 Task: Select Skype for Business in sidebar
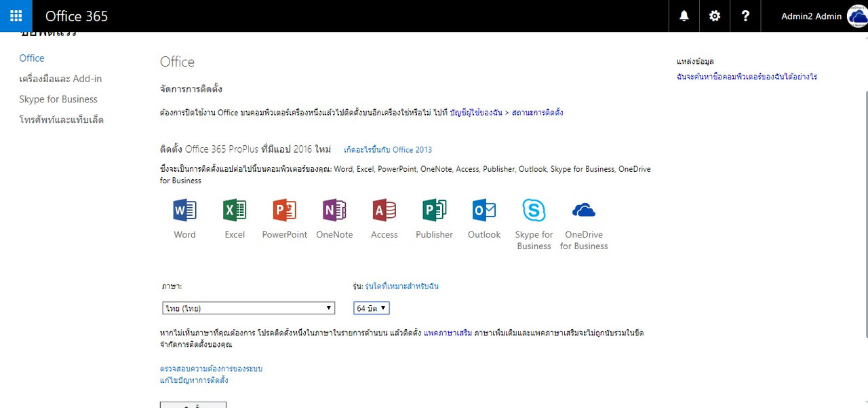(x=58, y=99)
